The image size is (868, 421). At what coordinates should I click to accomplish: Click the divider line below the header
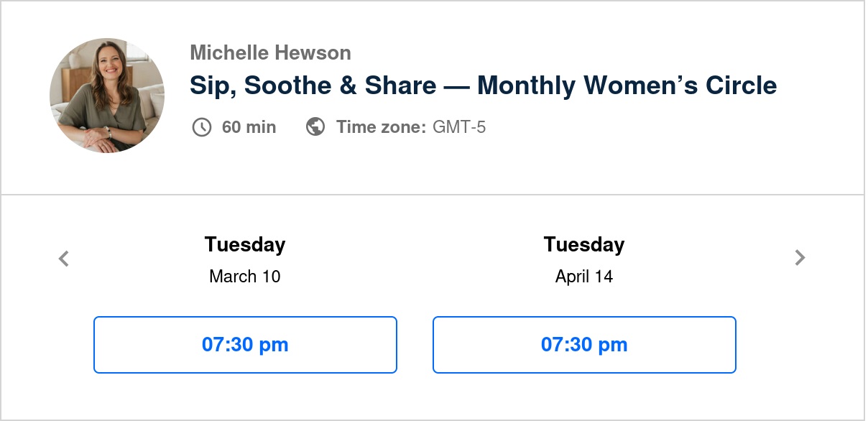coord(433,195)
